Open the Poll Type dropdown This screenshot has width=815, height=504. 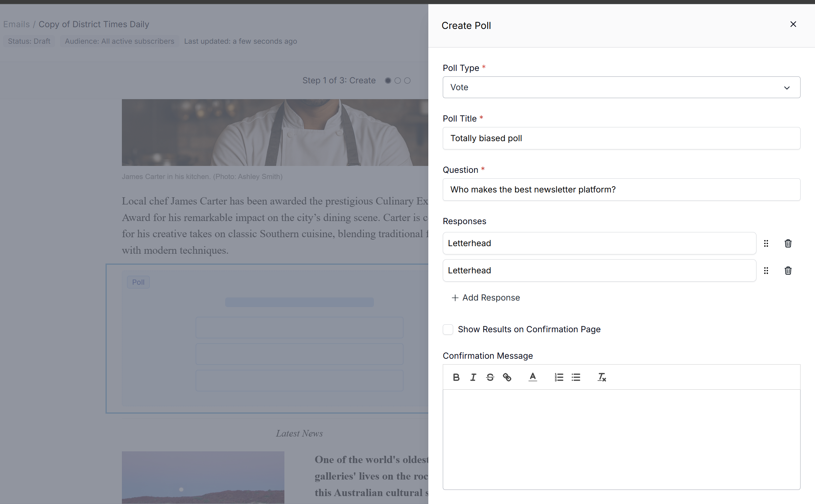click(621, 87)
